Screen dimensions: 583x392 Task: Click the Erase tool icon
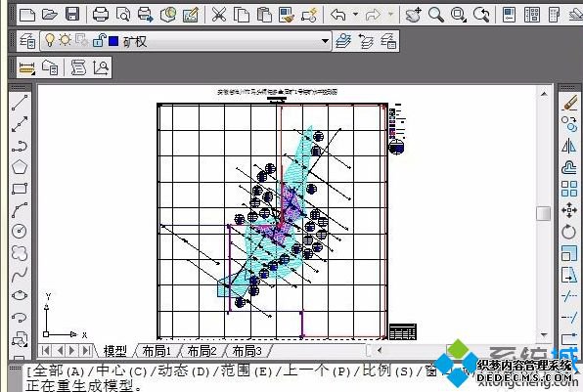click(x=569, y=103)
